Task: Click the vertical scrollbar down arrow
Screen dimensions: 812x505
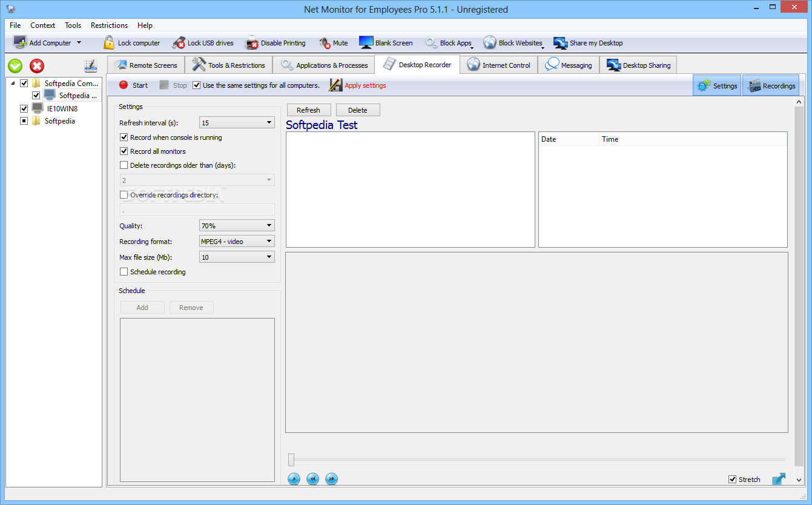Action: tap(799, 480)
